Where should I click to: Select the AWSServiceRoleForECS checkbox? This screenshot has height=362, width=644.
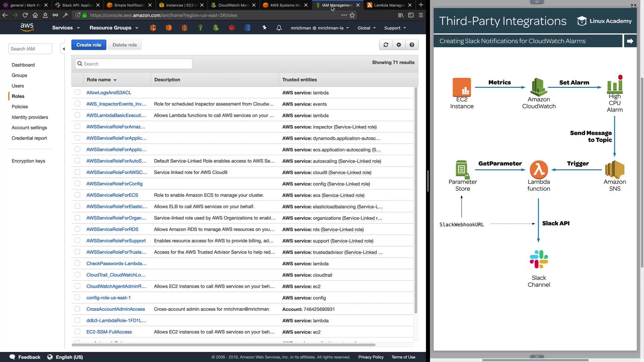tap(77, 195)
